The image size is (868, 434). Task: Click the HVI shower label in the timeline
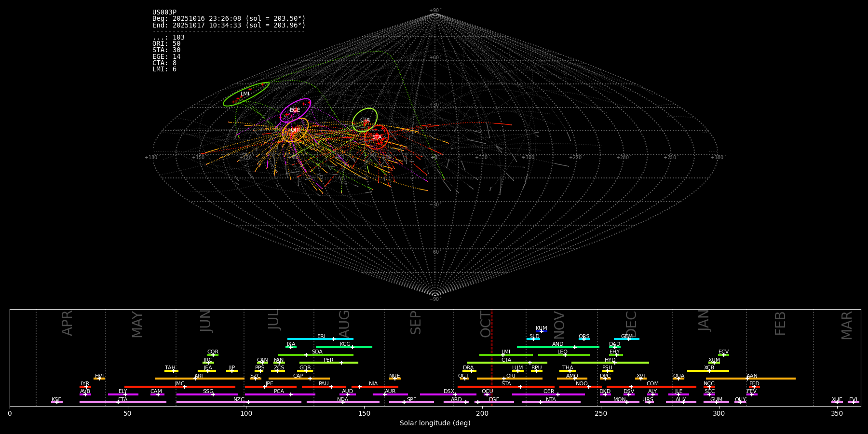(x=99, y=376)
